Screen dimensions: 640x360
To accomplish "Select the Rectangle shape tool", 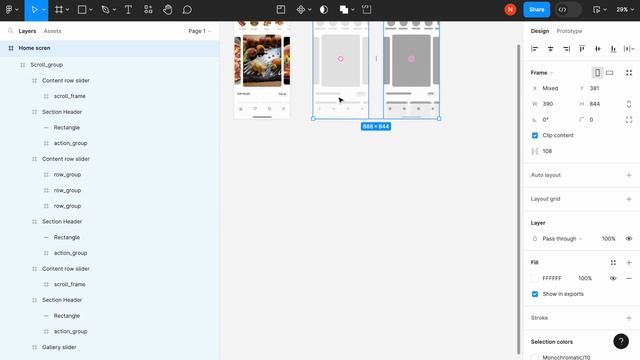I will [x=82, y=10].
